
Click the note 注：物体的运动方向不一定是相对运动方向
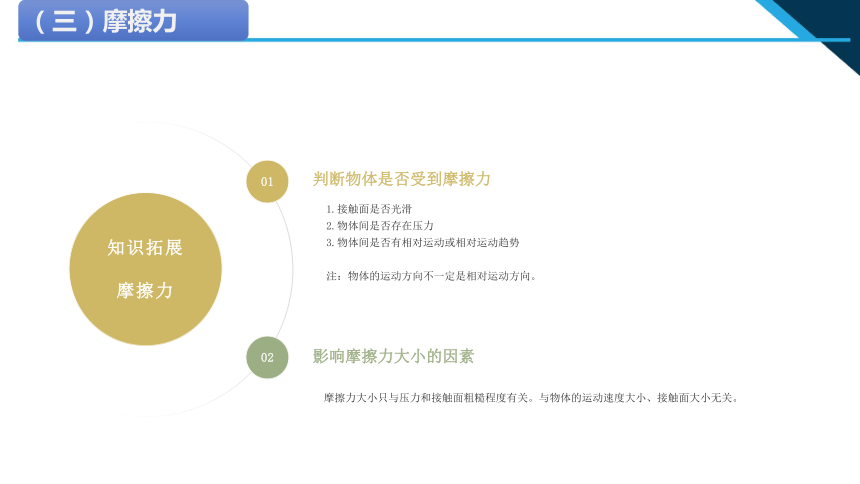[x=431, y=276]
